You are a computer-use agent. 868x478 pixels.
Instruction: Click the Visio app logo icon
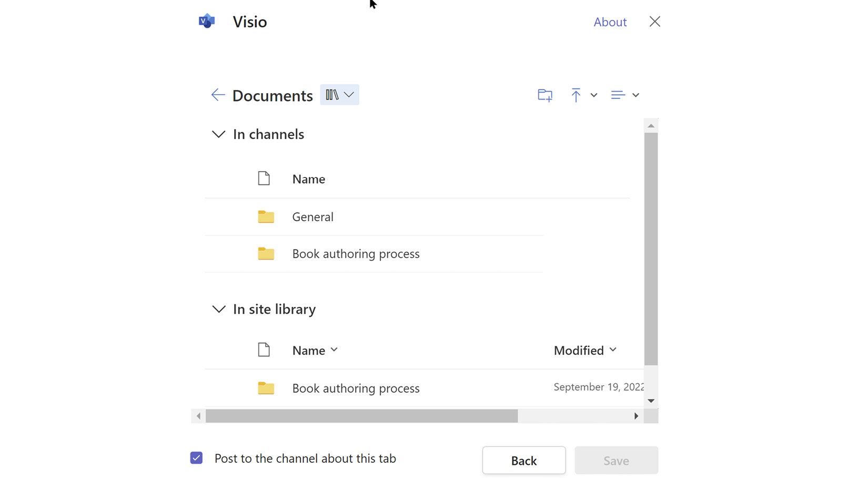pos(207,21)
